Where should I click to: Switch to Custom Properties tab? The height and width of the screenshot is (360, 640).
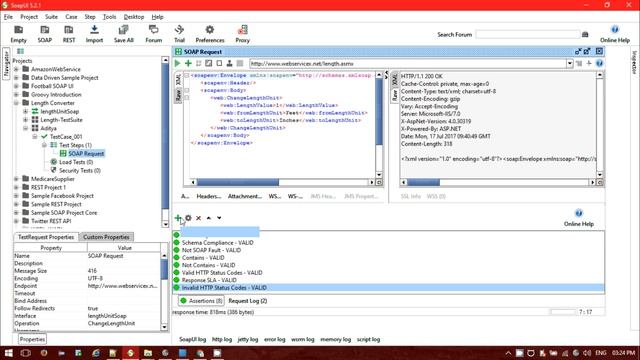106,237
